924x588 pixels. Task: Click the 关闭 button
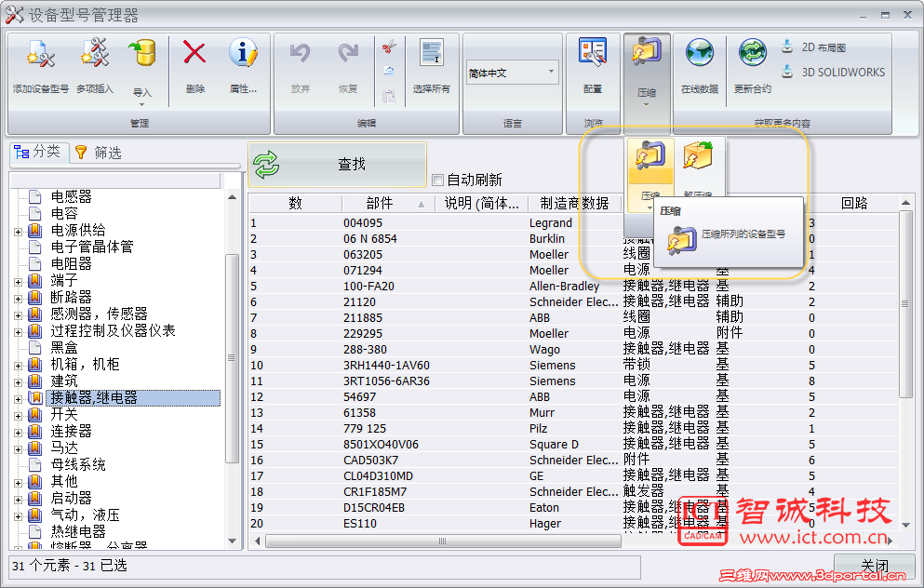(x=874, y=567)
